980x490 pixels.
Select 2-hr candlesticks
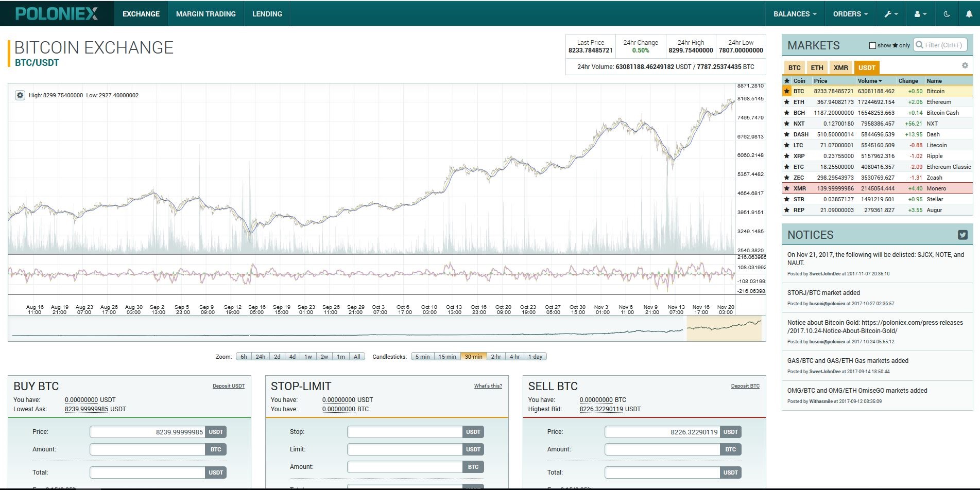[x=496, y=357]
